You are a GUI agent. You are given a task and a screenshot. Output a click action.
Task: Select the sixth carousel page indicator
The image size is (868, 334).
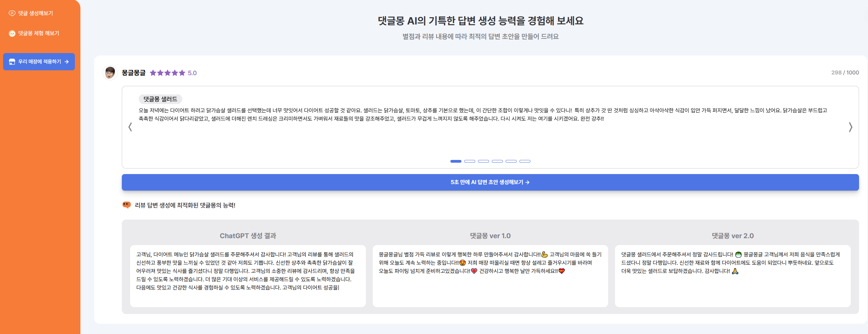tap(525, 161)
